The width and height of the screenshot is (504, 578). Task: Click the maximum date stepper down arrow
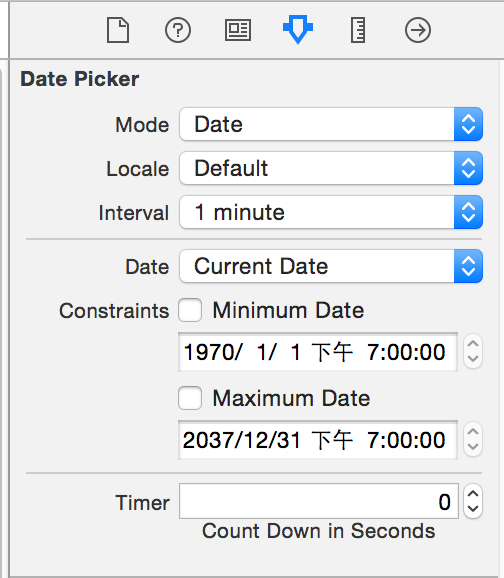(473, 448)
